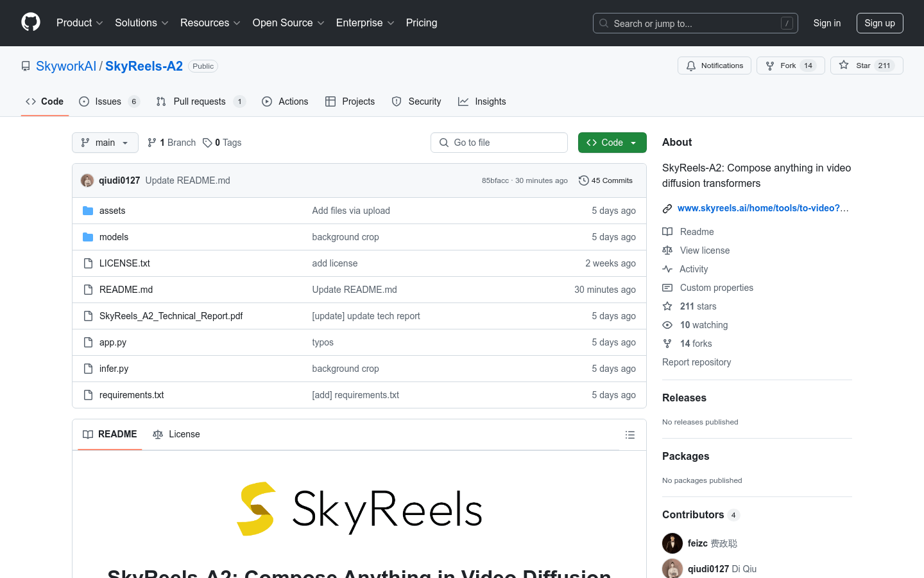Screen dimensions: 924x578
Task: Open the SkyReels-A2 repository link
Action: (x=144, y=66)
